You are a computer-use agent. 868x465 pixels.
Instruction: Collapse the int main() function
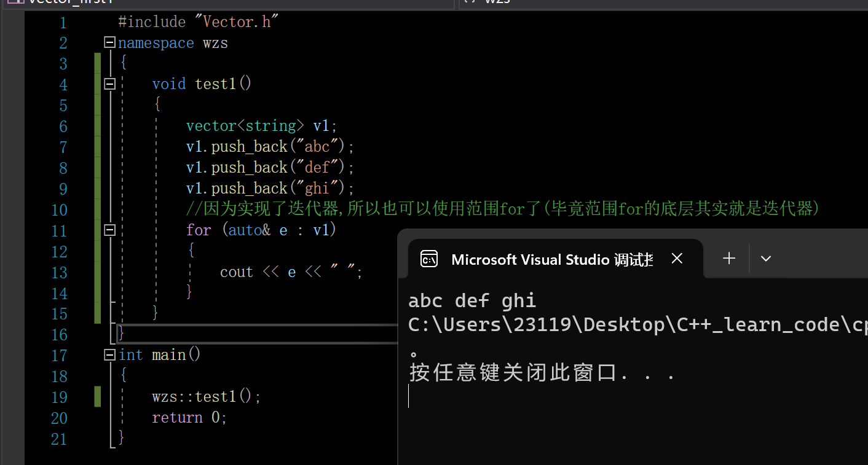point(110,354)
